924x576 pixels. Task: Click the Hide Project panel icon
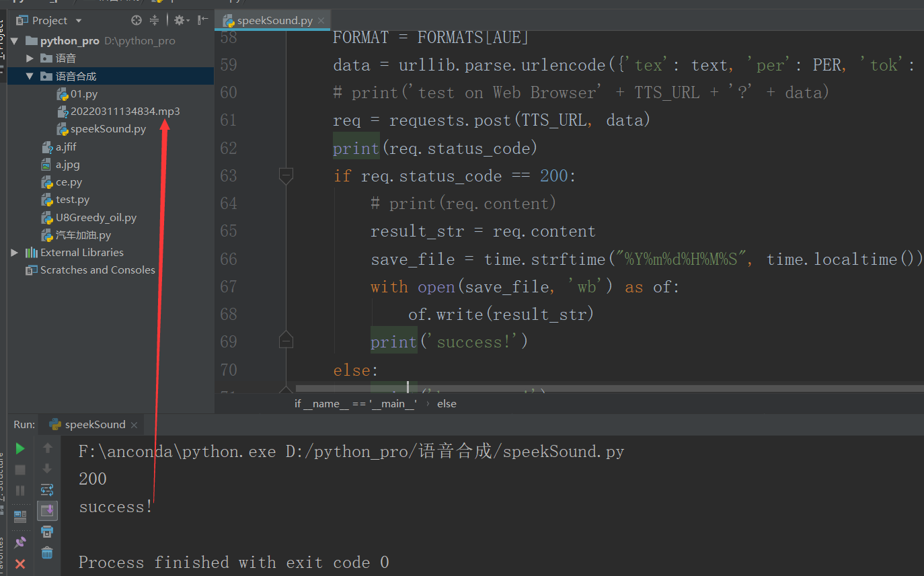pyautogui.click(x=202, y=20)
